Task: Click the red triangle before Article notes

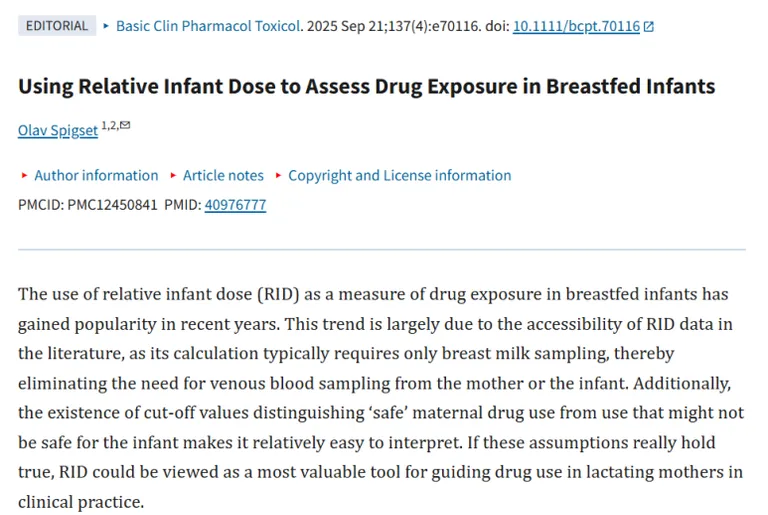Action: 173,175
